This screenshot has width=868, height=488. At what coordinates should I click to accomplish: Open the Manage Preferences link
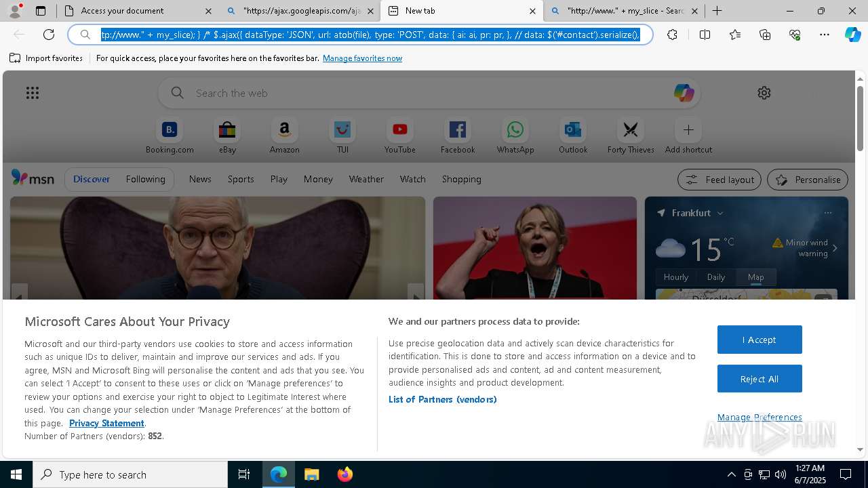759,417
